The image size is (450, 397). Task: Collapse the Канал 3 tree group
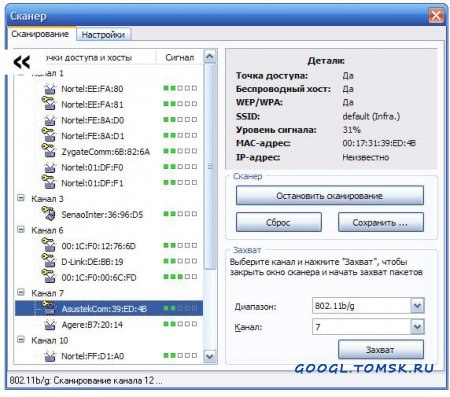coord(21,198)
